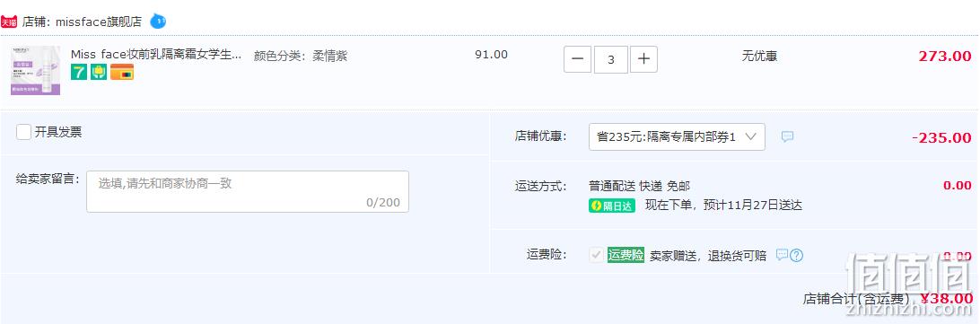Toggle the 运费险 freight insurance checkbox
The width and height of the screenshot is (980, 324).
point(596,255)
